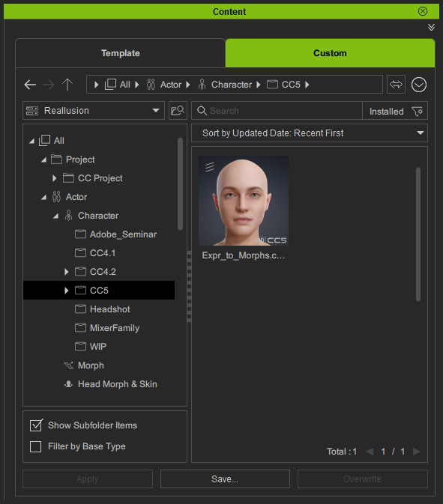Click the circled down-chevron icon
The height and width of the screenshot is (504, 443).
point(418,85)
